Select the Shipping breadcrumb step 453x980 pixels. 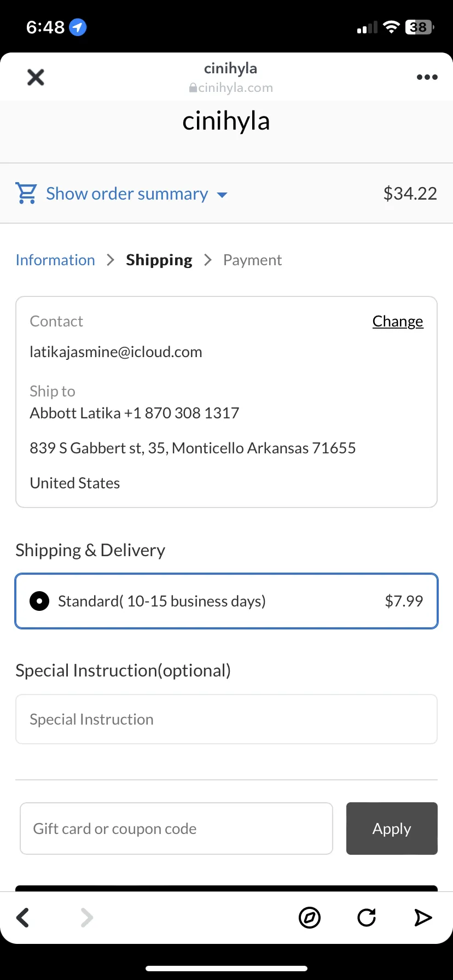pos(159,260)
